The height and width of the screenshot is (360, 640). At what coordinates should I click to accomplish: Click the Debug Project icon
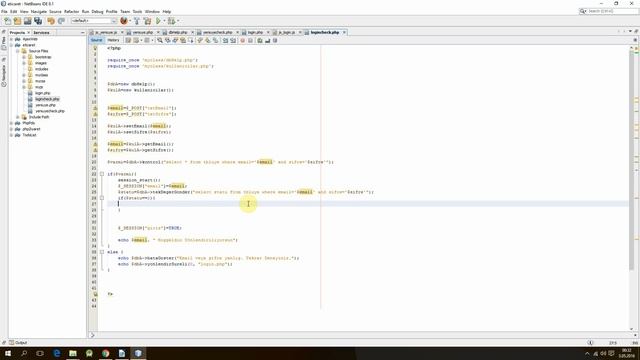pyautogui.click(x=171, y=21)
